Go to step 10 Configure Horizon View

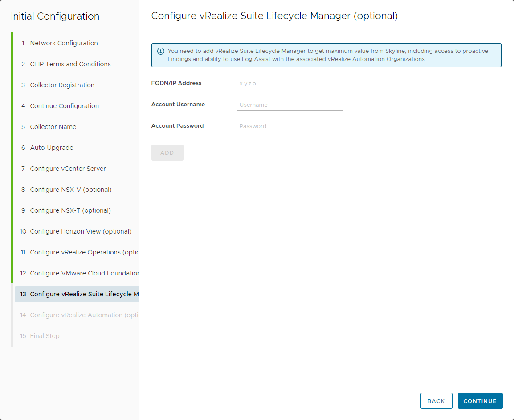click(76, 231)
